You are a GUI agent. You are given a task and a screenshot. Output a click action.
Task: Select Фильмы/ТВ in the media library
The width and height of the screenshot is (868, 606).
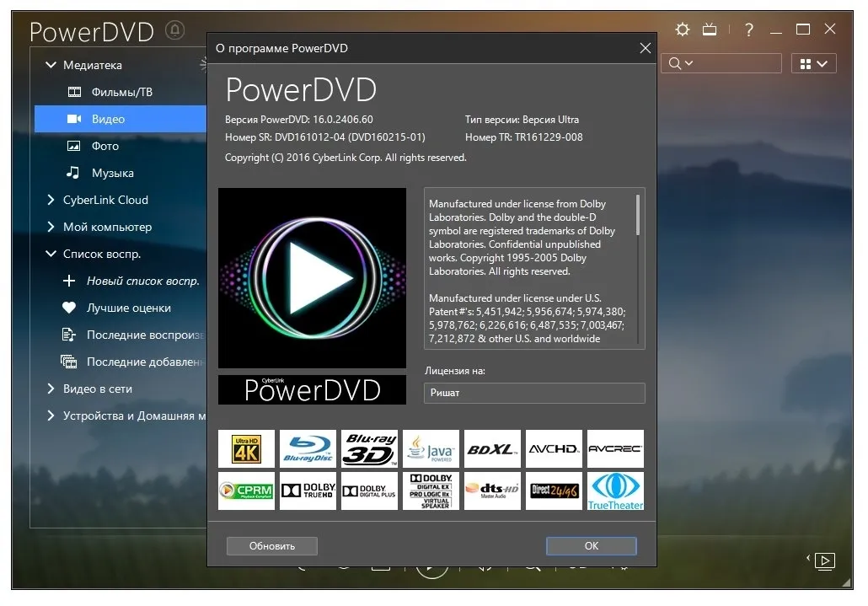(x=121, y=92)
